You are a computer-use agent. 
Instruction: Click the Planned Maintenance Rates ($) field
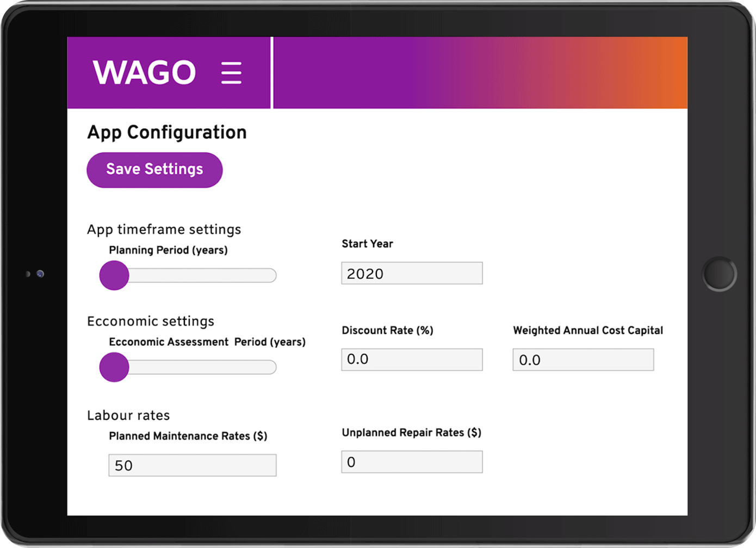(193, 465)
